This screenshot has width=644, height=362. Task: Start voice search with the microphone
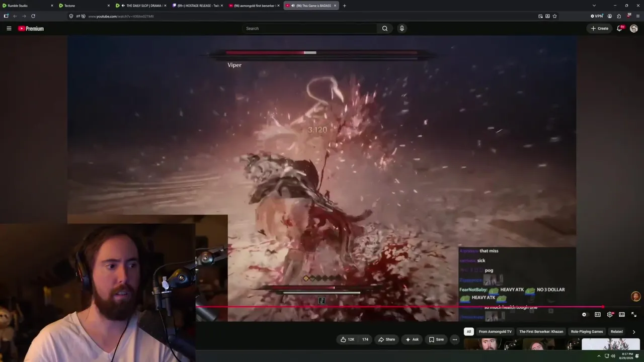pyautogui.click(x=401, y=29)
